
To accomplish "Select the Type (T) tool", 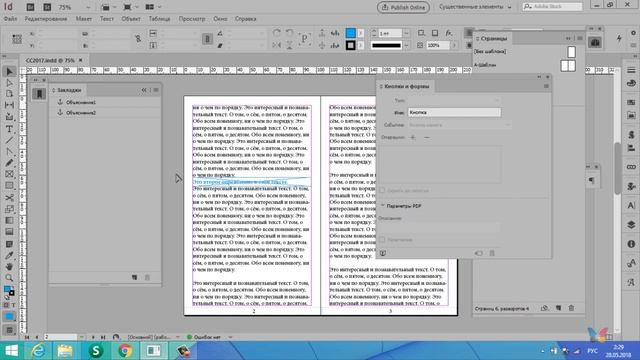I will 9,129.
